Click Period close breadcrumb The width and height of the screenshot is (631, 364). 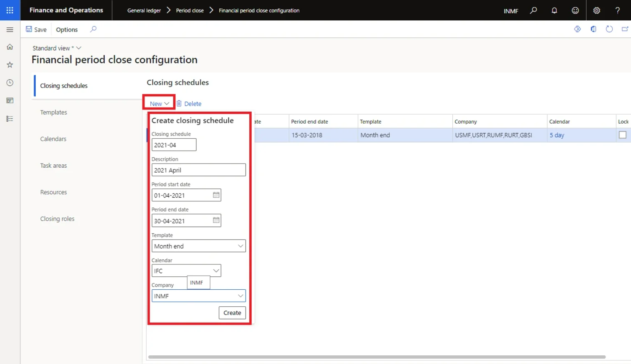190,10
